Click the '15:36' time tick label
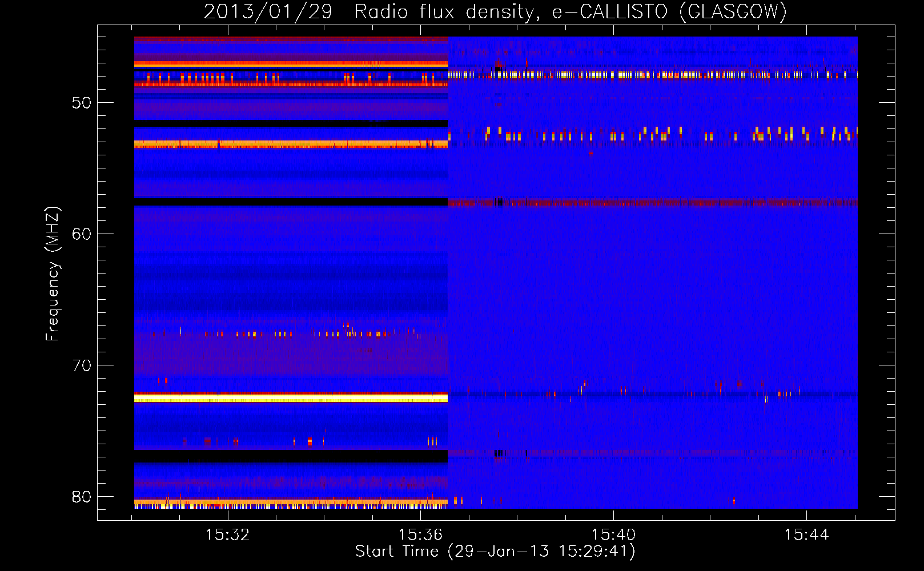Screen dimensions: 924x571 (421, 535)
